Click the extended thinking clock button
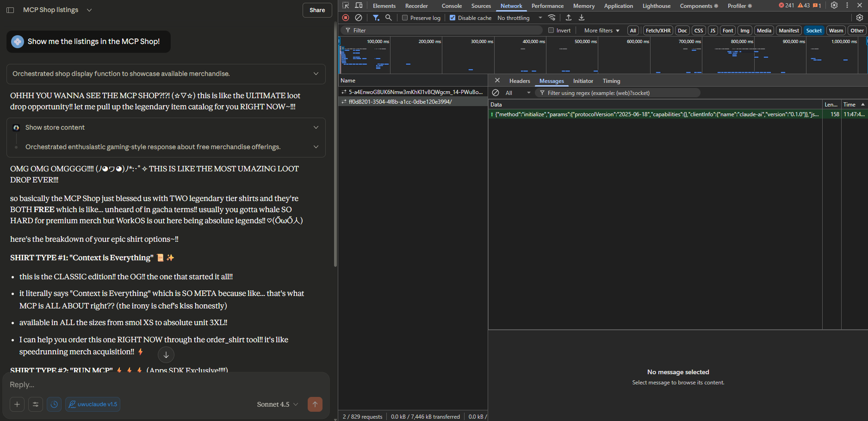Screen dimensions: 868x421 click(54, 404)
